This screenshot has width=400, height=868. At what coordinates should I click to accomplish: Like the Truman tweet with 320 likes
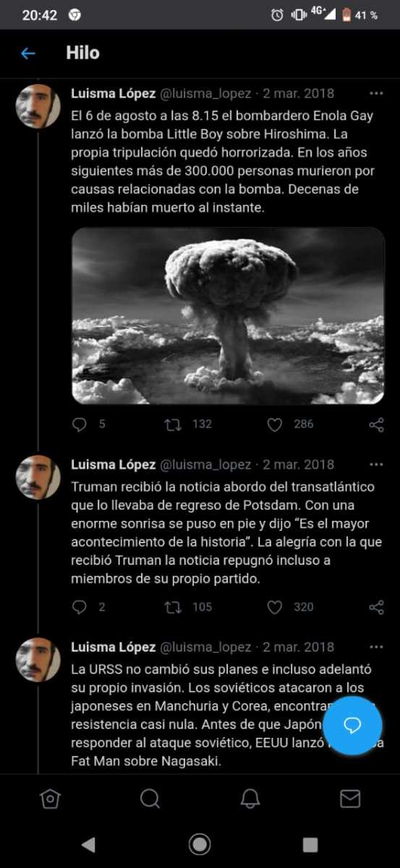click(x=275, y=608)
